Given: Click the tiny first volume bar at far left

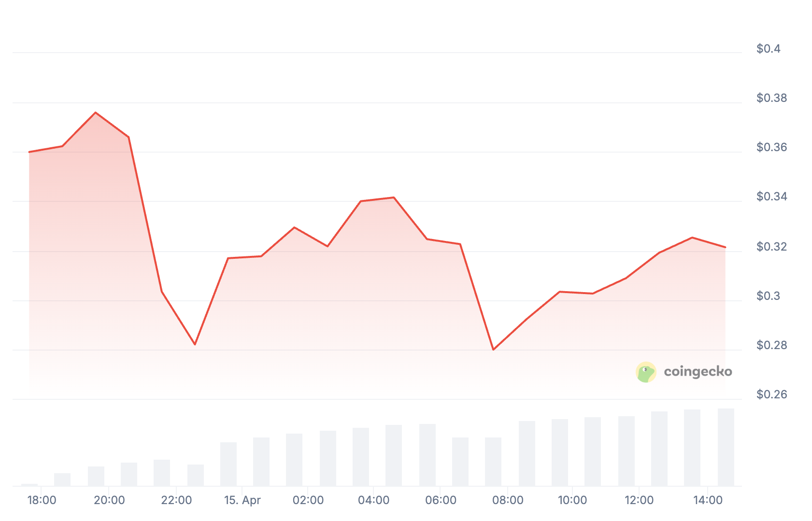Looking at the screenshot, I should 29,484.
